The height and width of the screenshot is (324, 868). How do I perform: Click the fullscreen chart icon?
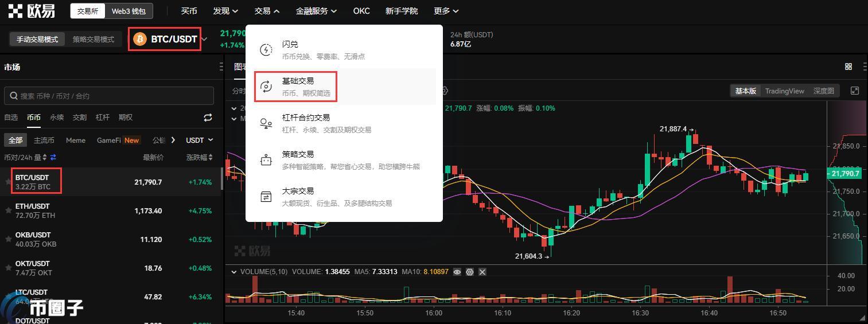point(855,91)
